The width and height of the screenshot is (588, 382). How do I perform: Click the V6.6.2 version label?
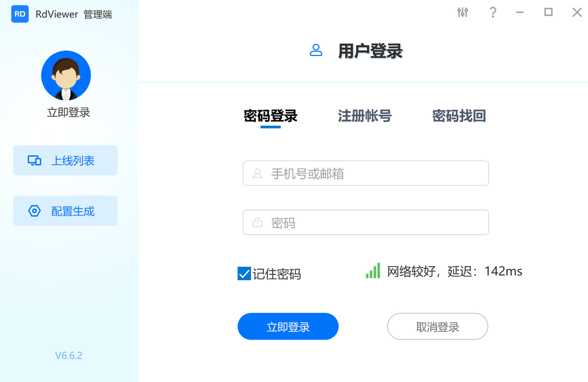tap(69, 355)
